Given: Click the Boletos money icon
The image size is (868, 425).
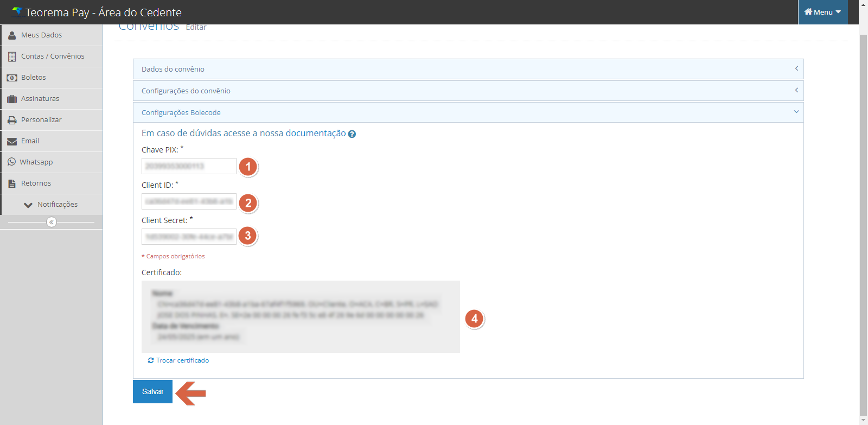Looking at the screenshot, I should pyautogui.click(x=12, y=78).
